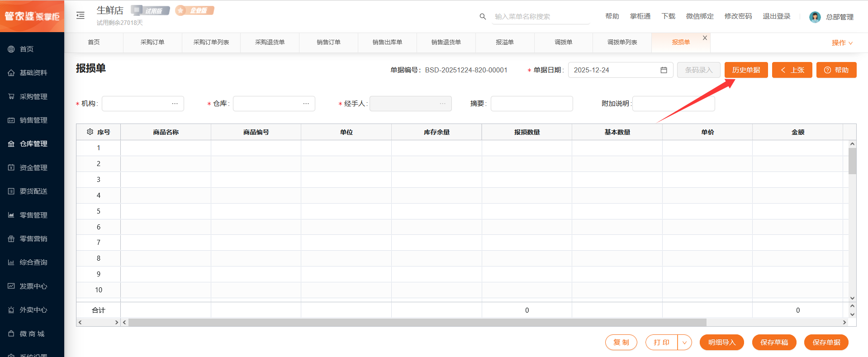Open 发票中心 in the sidebar
The image size is (868, 357).
click(33, 286)
